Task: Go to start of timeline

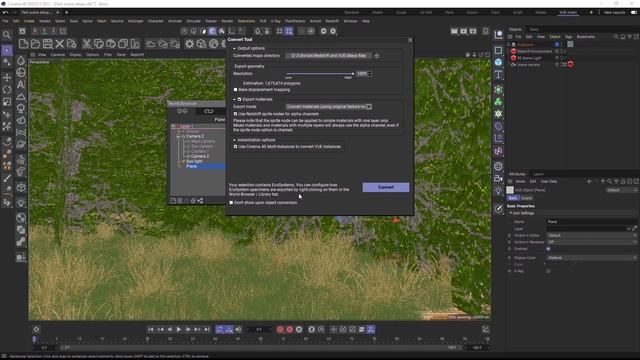Action: point(151,329)
